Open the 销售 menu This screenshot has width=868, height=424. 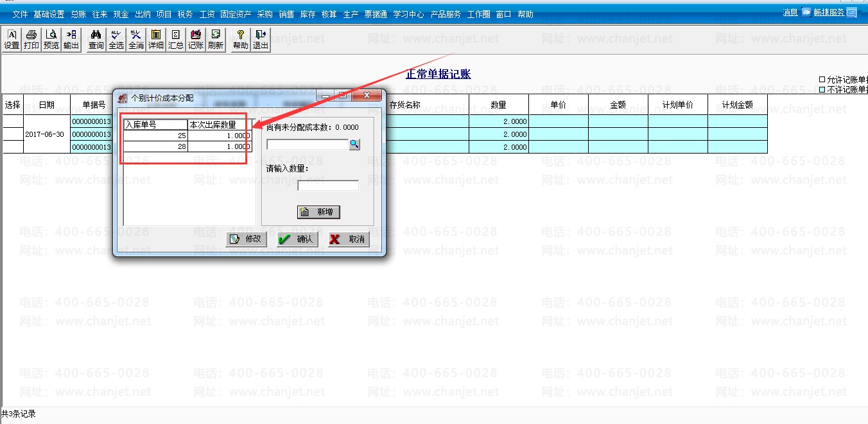point(286,14)
